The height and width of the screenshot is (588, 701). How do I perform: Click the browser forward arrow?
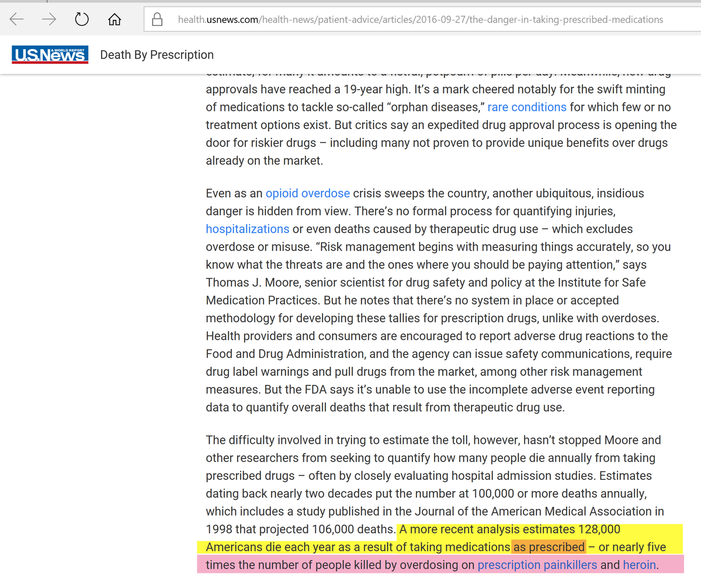[x=49, y=20]
